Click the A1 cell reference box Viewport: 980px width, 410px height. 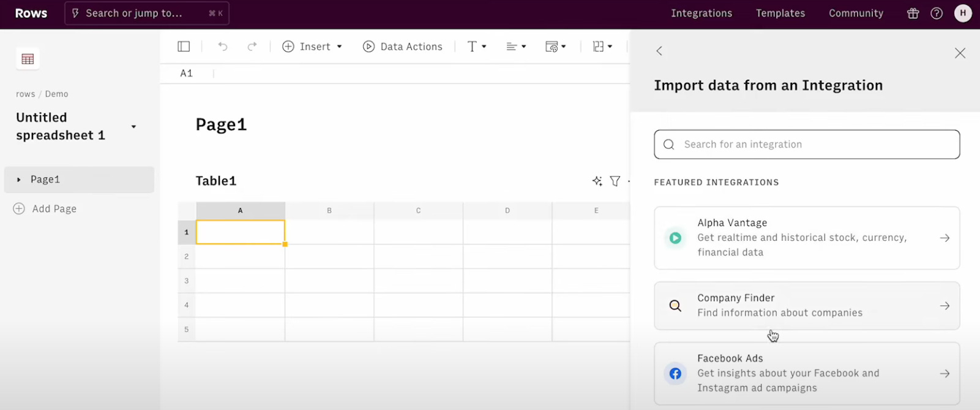click(x=187, y=74)
